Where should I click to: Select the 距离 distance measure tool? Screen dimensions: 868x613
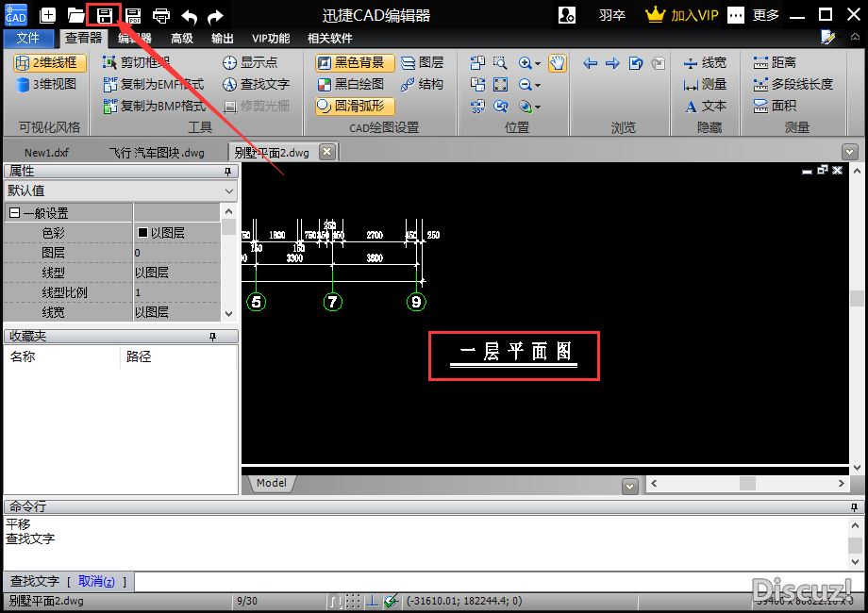point(775,62)
